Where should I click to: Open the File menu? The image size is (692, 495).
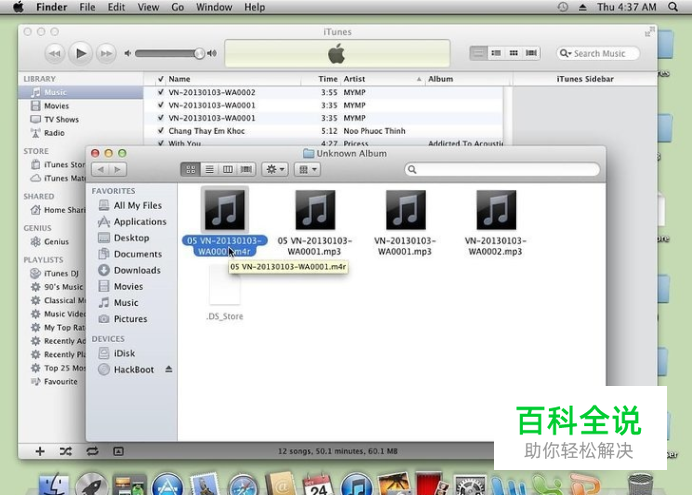tap(87, 7)
